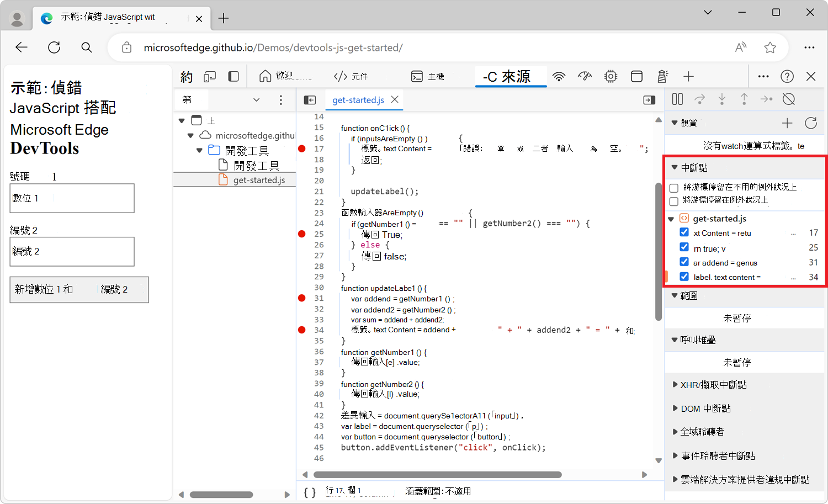828x504 pixels.
Task: Open a new browser tab
Action: (224, 18)
